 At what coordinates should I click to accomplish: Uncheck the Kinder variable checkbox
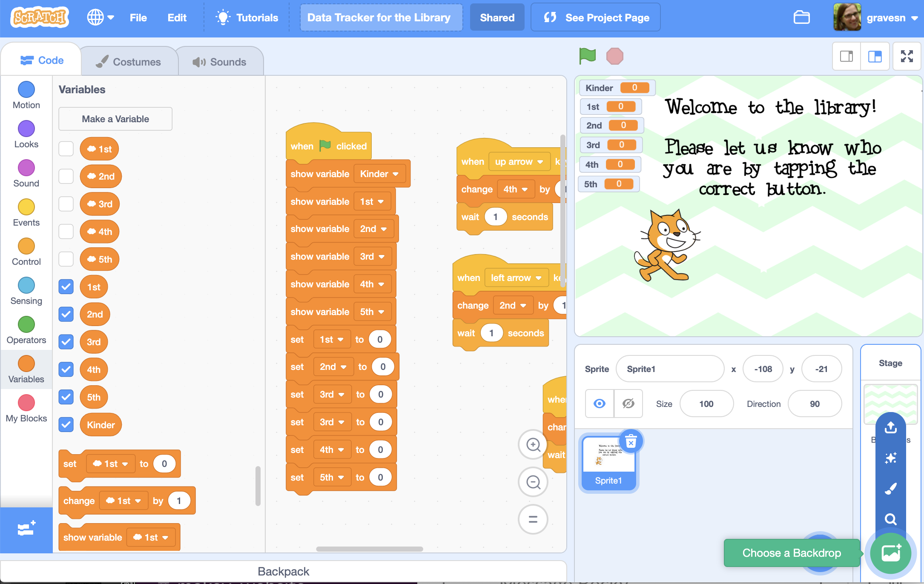pyautogui.click(x=66, y=424)
